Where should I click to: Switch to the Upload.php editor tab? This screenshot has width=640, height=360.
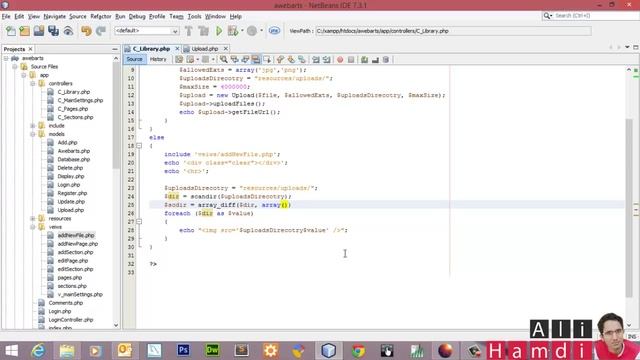[x=204, y=49]
